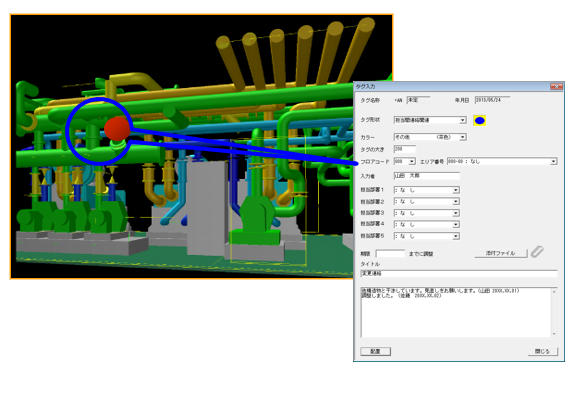The height and width of the screenshot is (394, 585).
Task: Click the paperclip attachment icon
Action: (537, 252)
